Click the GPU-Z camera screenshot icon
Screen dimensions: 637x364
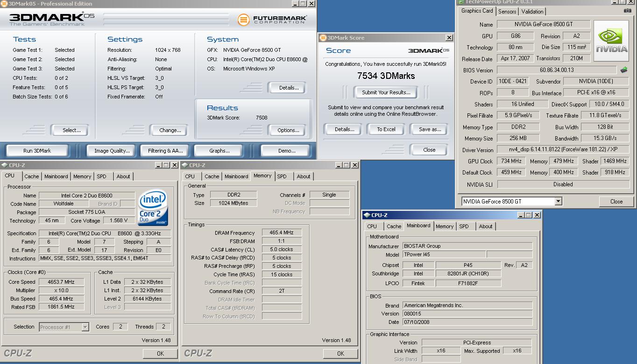tap(628, 11)
